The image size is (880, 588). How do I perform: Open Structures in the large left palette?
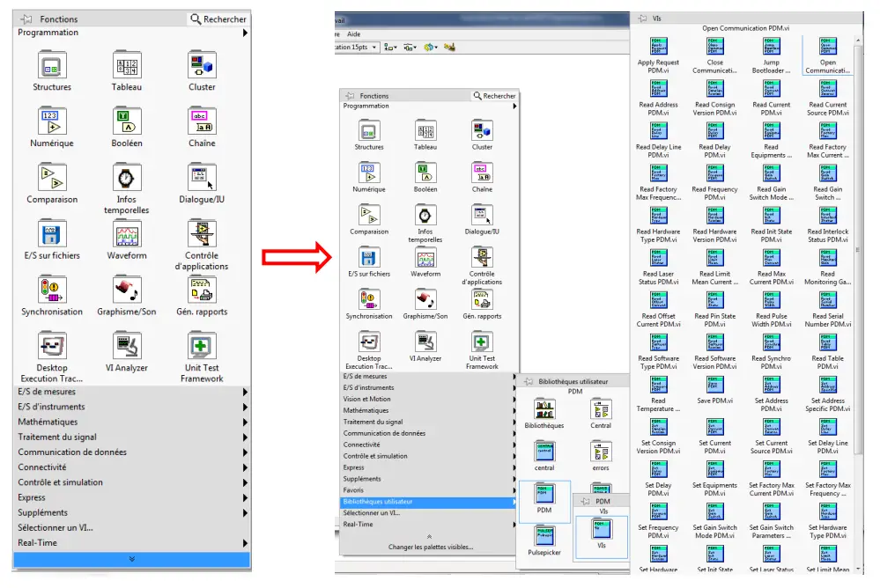click(52, 65)
